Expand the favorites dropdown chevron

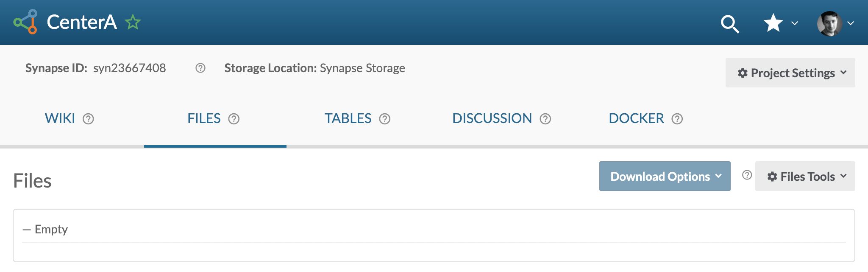pos(795,23)
